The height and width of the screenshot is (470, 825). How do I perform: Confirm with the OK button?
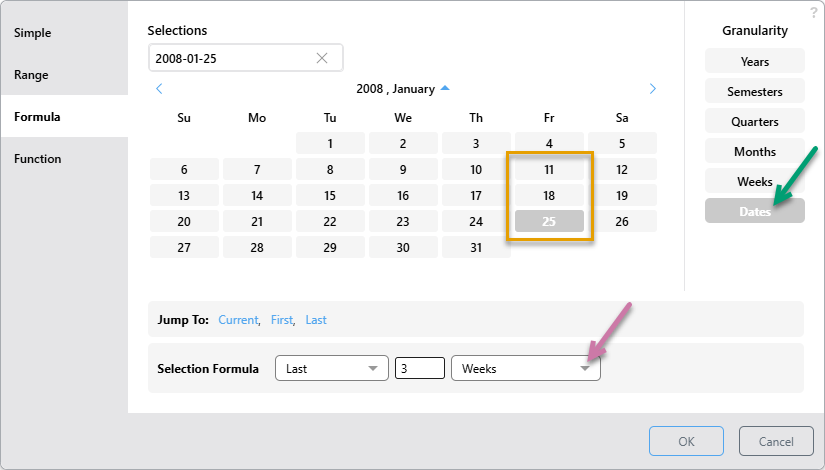point(686,442)
